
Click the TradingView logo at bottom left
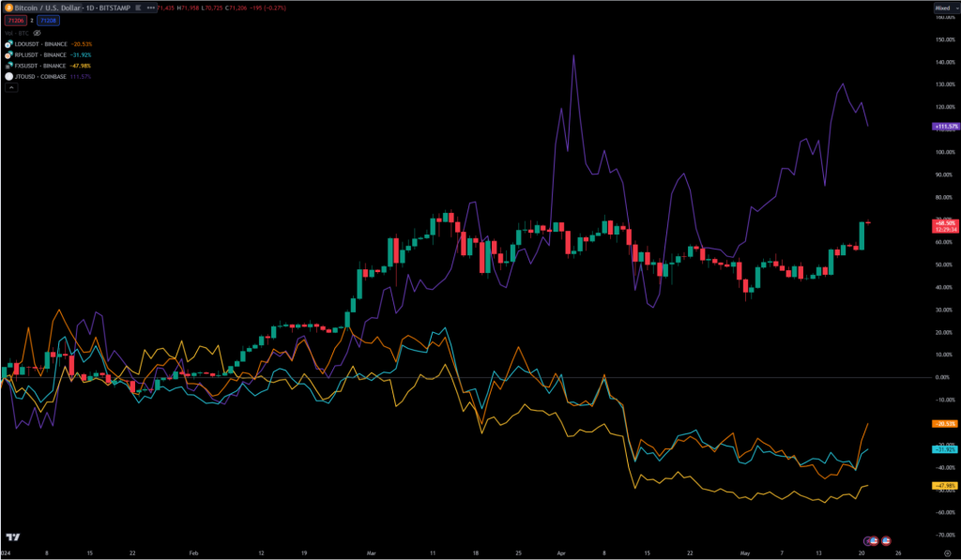pyautogui.click(x=13, y=537)
